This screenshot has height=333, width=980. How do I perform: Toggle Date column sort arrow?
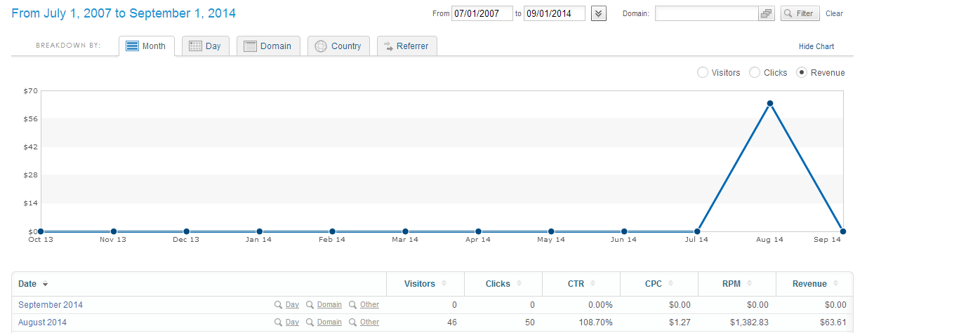click(x=46, y=284)
